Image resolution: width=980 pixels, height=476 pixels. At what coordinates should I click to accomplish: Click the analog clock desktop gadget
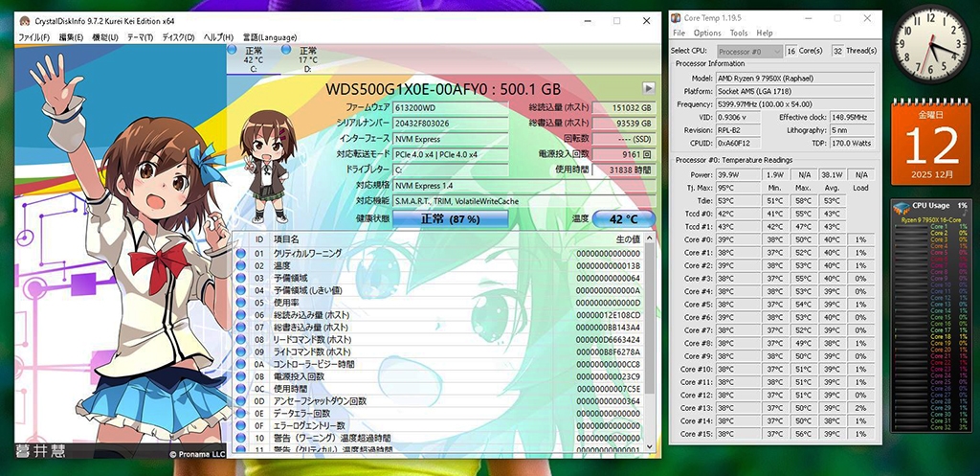pos(930,44)
